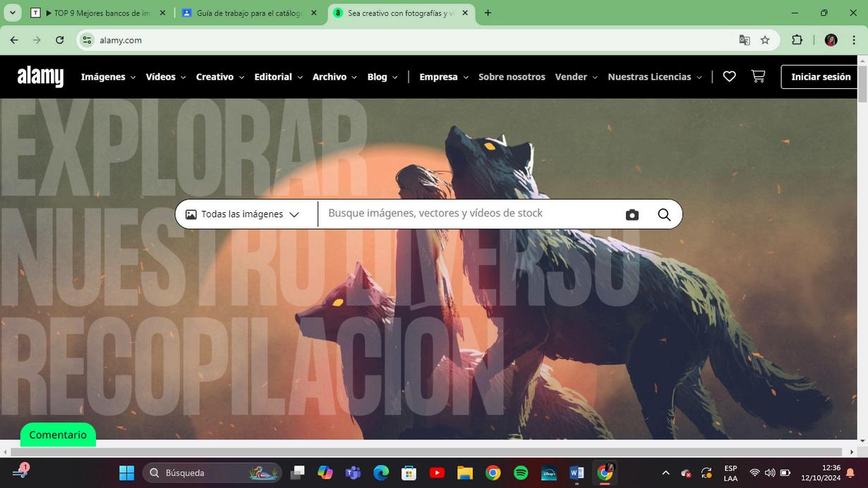Close the Sea creativo con fotografías tab

pyautogui.click(x=466, y=13)
